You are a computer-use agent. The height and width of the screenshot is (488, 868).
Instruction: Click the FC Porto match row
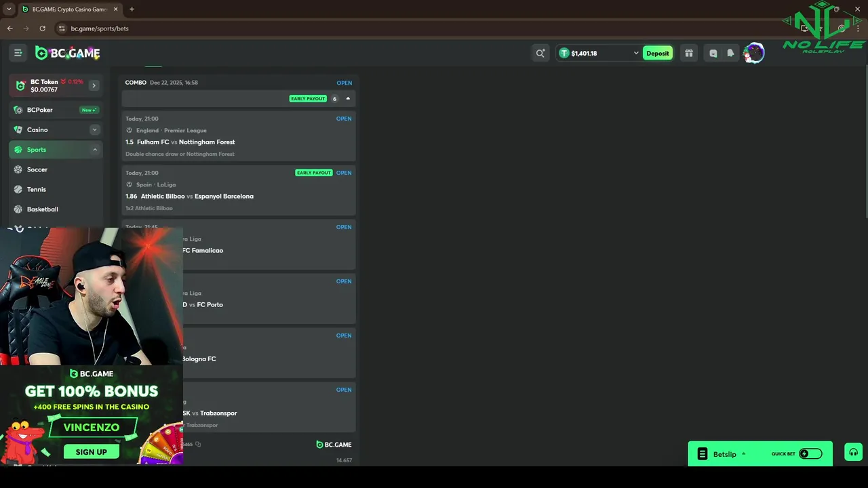239,299
